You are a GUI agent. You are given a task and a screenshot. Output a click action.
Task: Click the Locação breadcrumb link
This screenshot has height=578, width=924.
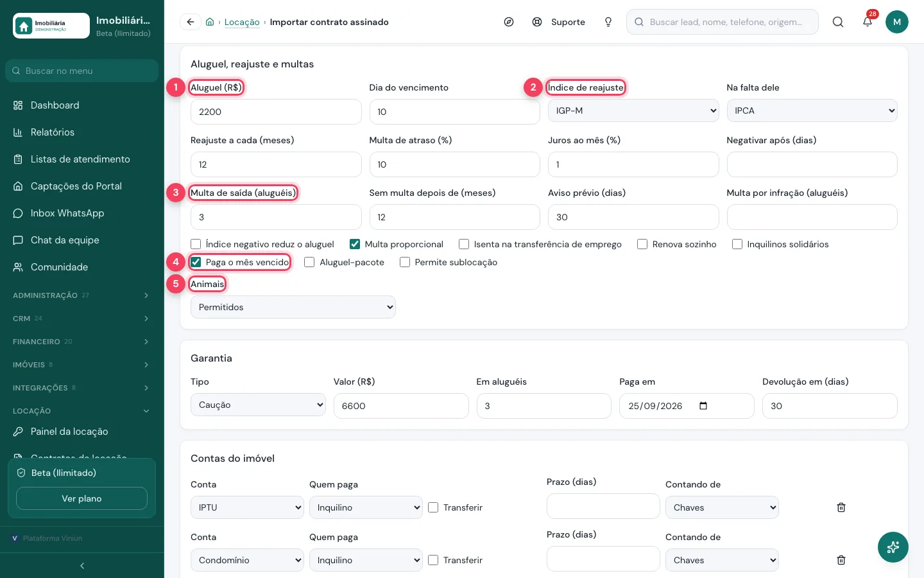click(x=242, y=22)
